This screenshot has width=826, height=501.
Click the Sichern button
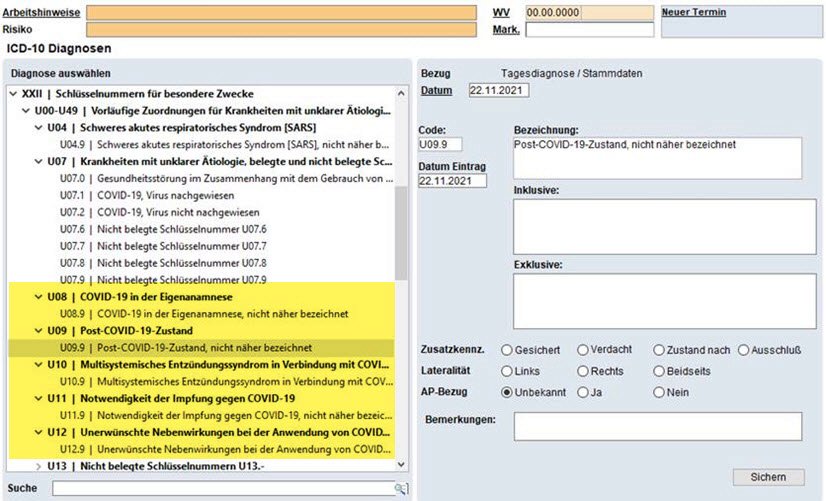[767, 477]
